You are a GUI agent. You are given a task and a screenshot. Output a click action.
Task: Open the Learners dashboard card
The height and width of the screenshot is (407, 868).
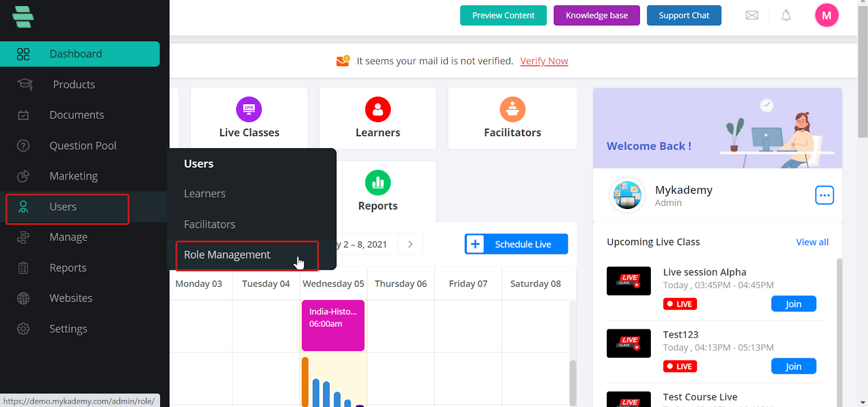click(378, 118)
